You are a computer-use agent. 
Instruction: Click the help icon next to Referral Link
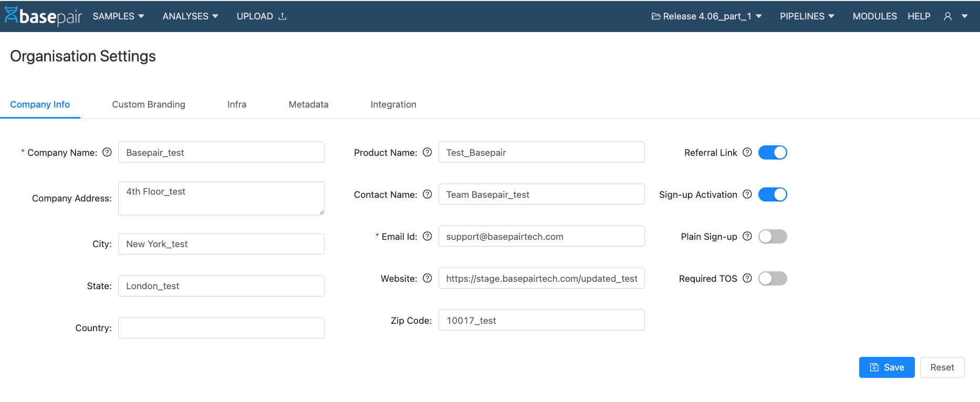[747, 152]
